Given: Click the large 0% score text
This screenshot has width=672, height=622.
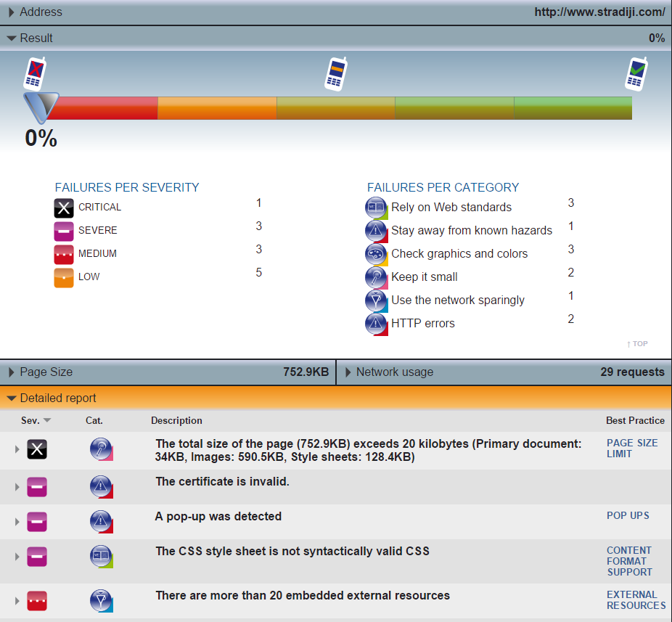Looking at the screenshot, I should (x=41, y=139).
